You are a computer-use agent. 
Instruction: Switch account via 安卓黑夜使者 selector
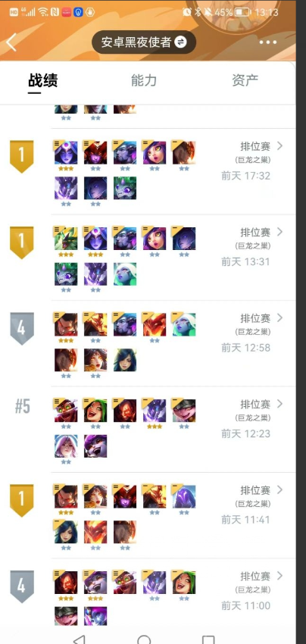click(143, 42)
